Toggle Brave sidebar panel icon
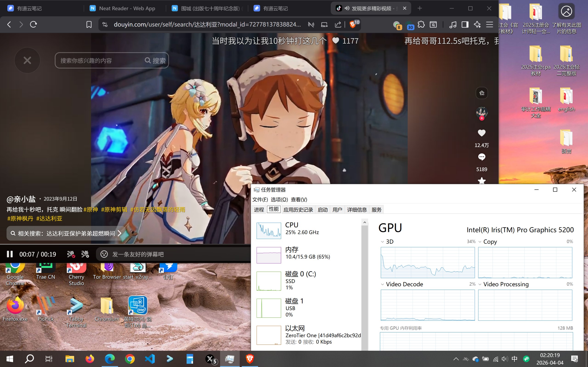Screen dimensions: 588x367 pos(465,25)
